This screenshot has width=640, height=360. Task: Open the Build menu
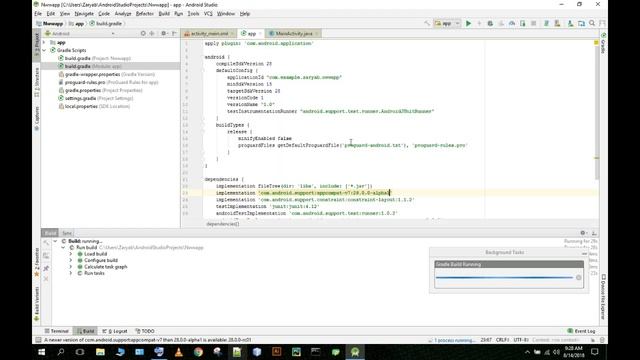[x=164, y=14]
